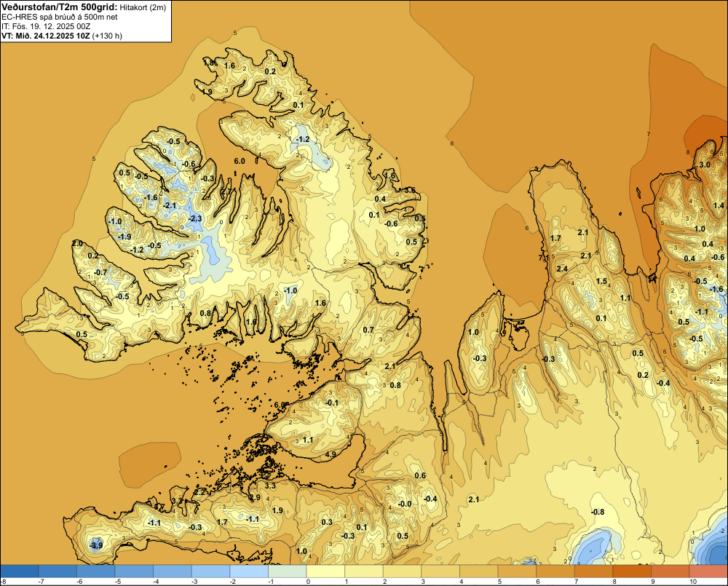Click the temperature value '7.1' on the map
The height and width of the screenshot is (586, 728).
pos(543,258)
